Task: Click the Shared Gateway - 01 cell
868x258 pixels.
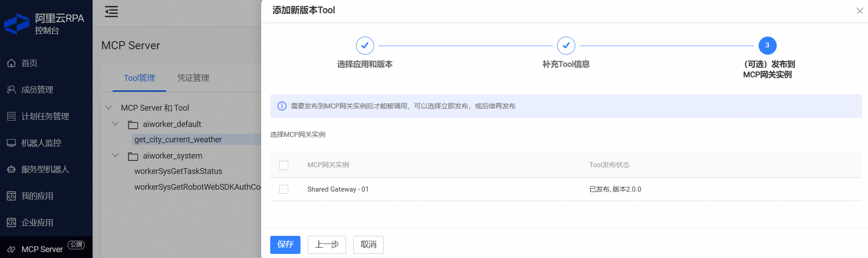Action: pyautogui.click(x=338, y=189)
